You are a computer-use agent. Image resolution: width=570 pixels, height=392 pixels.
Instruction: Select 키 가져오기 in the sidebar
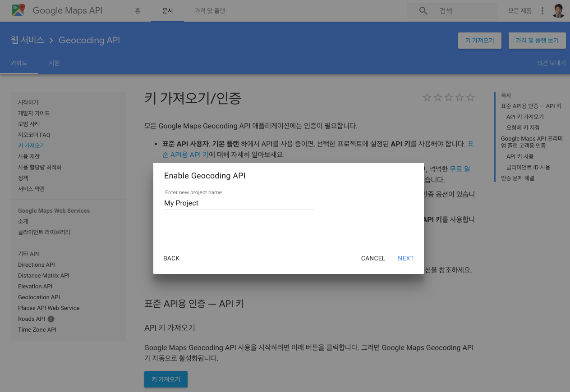pos(31,146)
